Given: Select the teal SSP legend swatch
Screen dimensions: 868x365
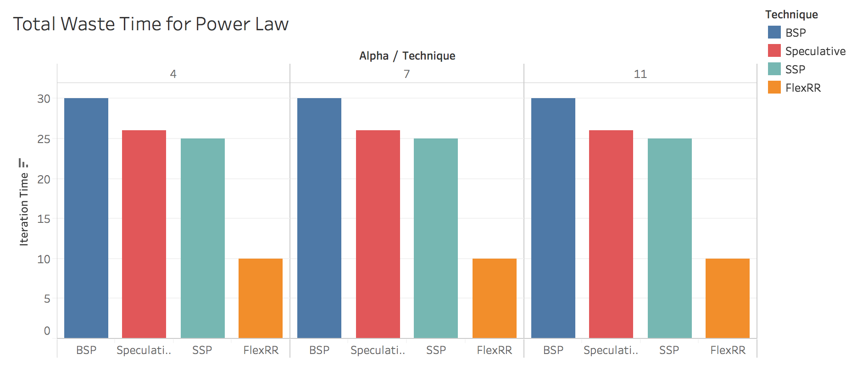Looking at the screenshot, I should pos(774,69).
